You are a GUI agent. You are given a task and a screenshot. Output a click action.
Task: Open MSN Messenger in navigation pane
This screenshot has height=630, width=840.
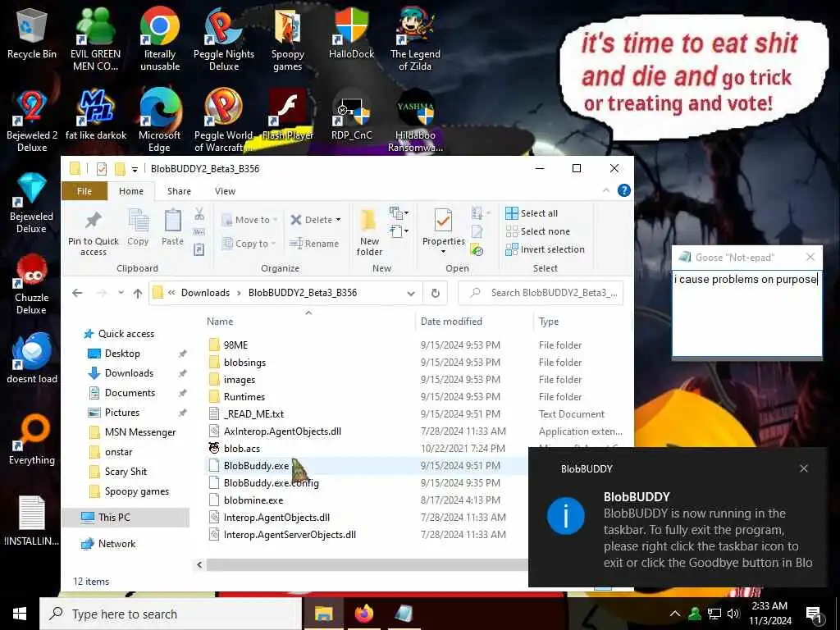coord(140,432)
